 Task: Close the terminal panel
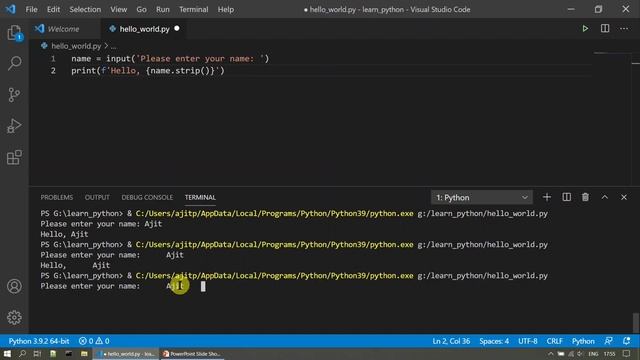[x=624, y=198]
